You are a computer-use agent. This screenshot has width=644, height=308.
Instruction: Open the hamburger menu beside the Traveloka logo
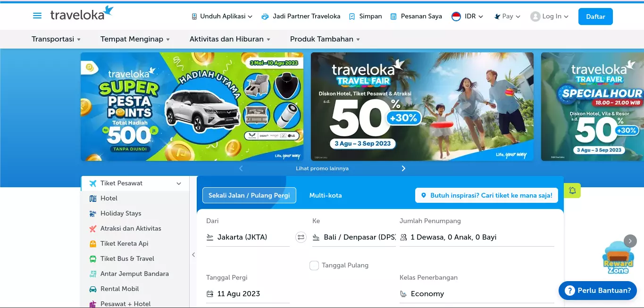pos(37,16)
